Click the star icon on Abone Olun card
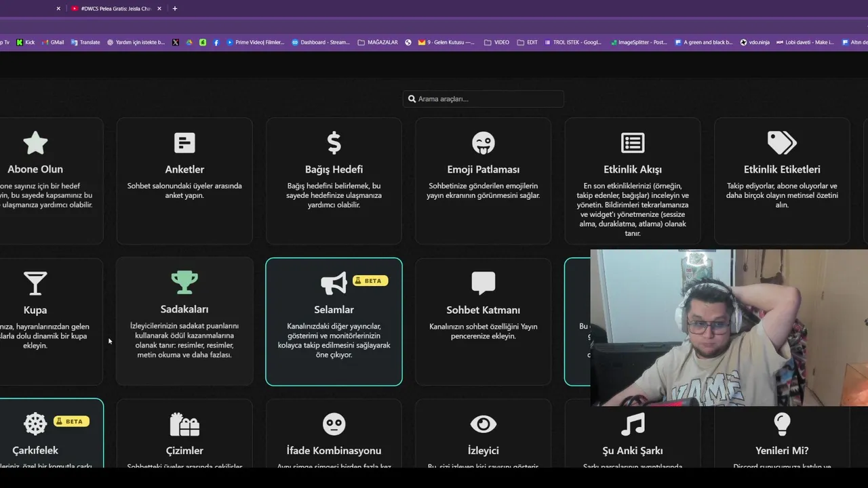Screen dimensions: 868x488 (35, 143)
